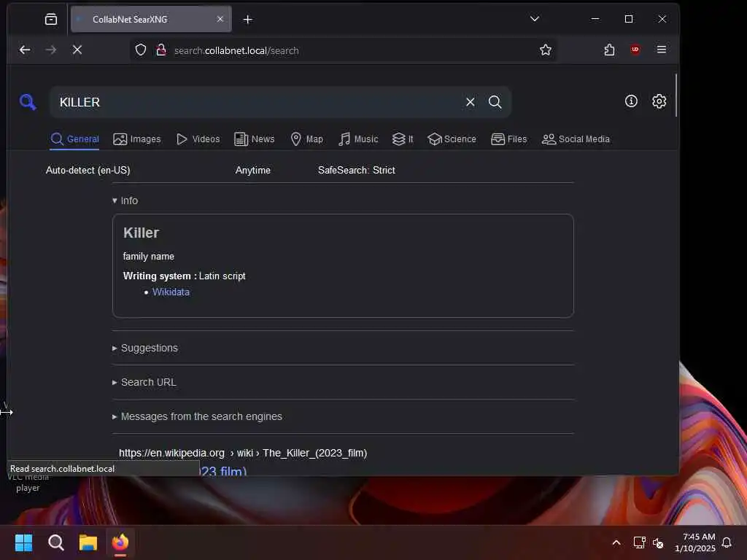Click the page vertical scrollbar
The image size is (747, 560).
pos(676,96)
